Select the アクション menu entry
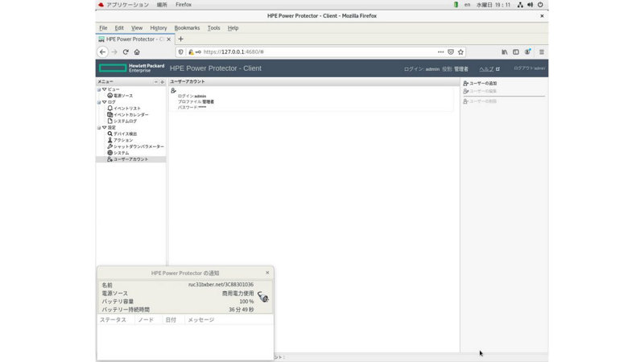 click(x=122, y=140)
